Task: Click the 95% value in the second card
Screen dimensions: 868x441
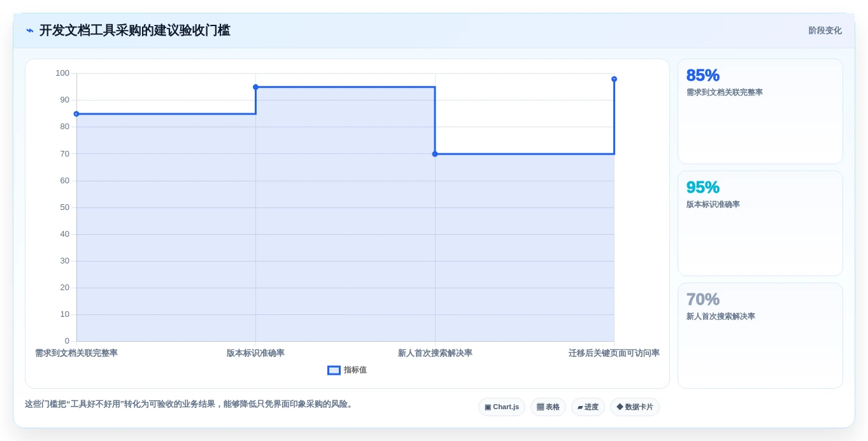Action: coord(703,187)
